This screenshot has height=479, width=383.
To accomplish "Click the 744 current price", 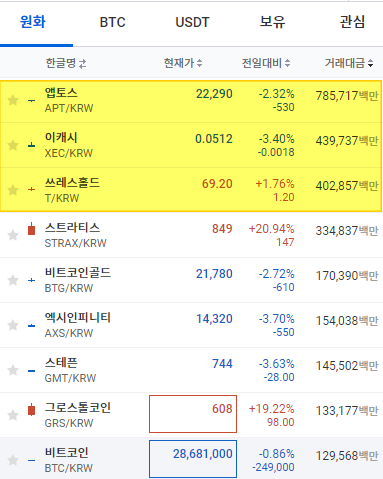I will pyautogui.click(x=222, y=364).
